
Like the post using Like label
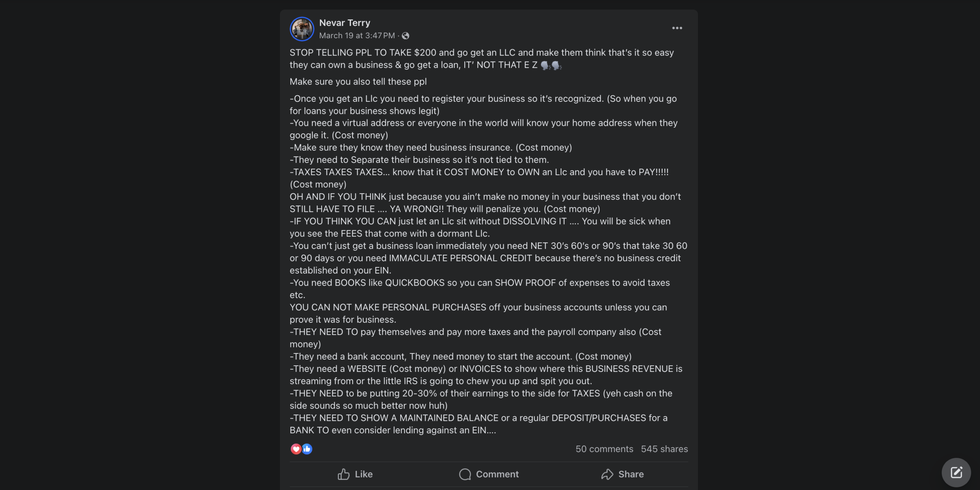363,474
